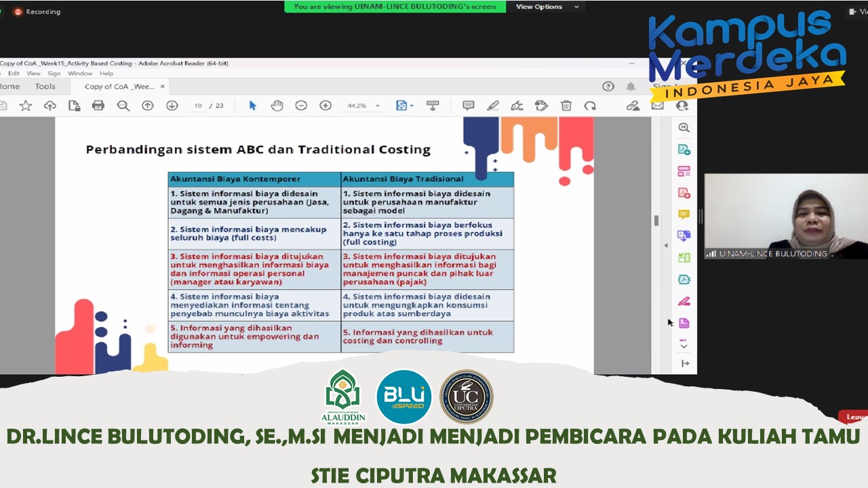The height and width of the screenshot is (488, 868).
Task: Open the Comment tool in the right sidebar
Action: click(x=684, y=214)
